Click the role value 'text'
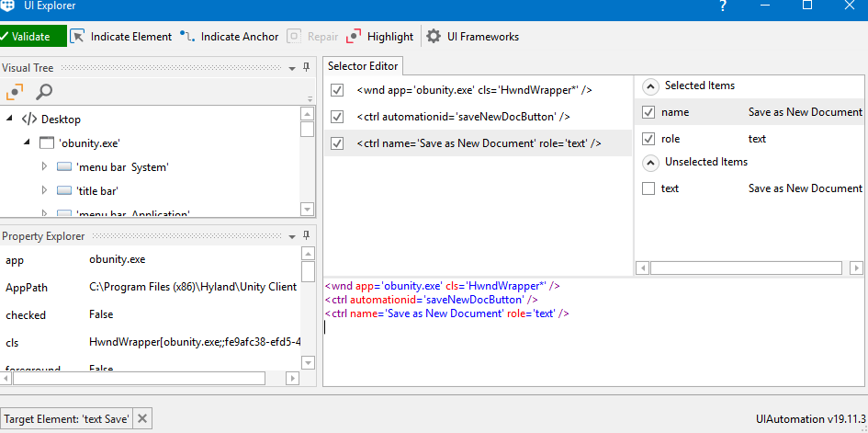This screenshot has height=433, width=868. (757, 139)
